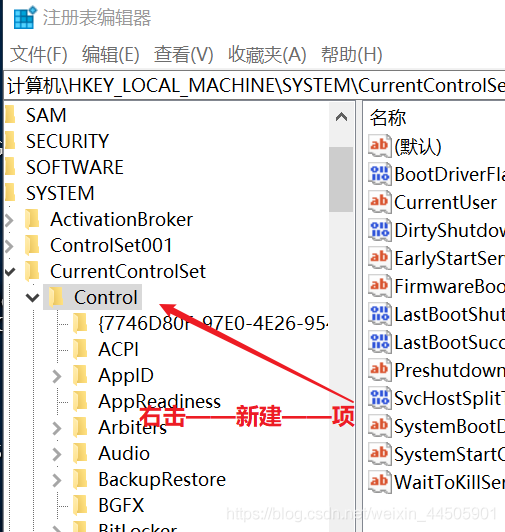
Task: Select the Audio key label
Action: pyautogui.click(x=124, y=454)
